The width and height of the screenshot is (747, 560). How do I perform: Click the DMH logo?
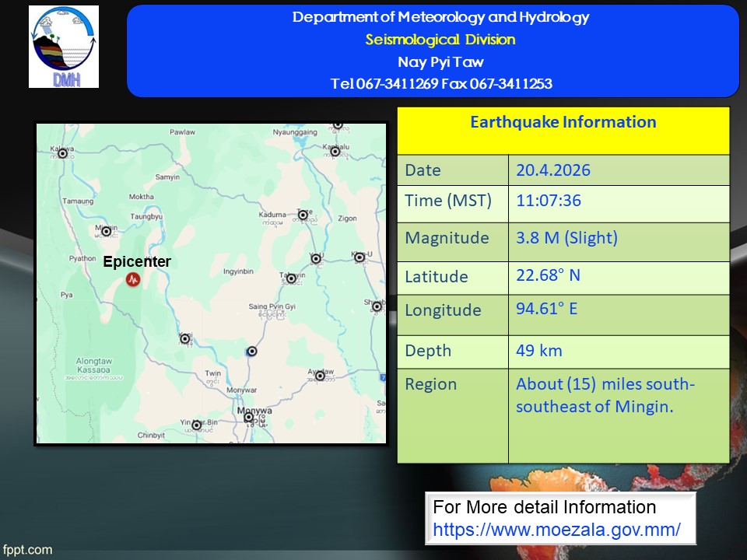tap(64, 47)
